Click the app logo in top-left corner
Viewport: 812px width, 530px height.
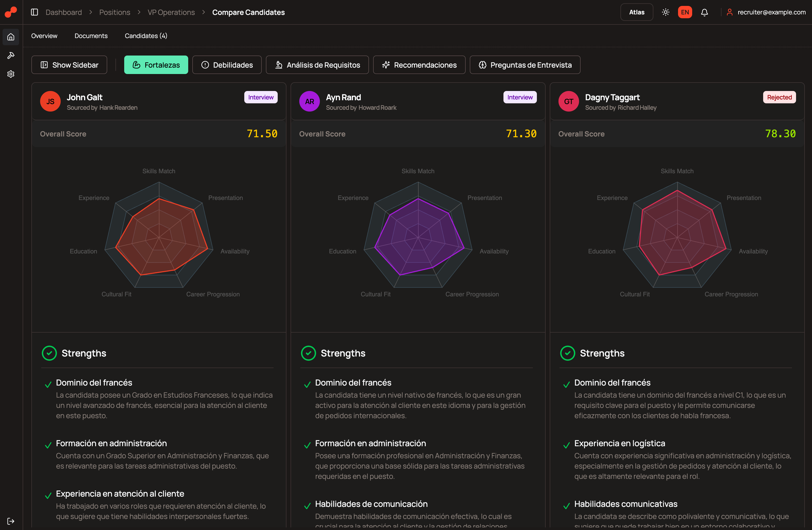10,12
